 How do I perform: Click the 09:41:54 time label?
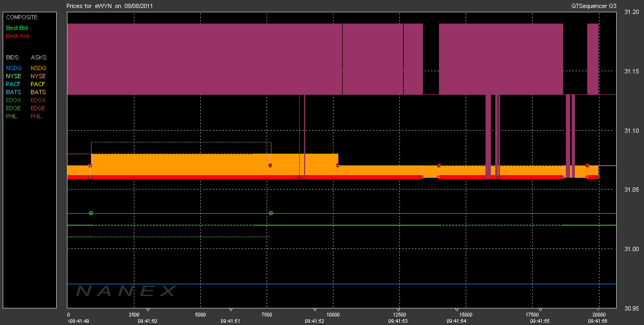click(457, 321)
